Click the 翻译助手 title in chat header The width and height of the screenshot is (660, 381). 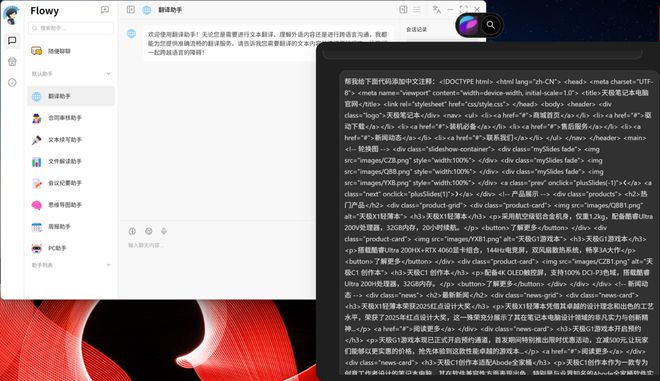coord(170,10)
